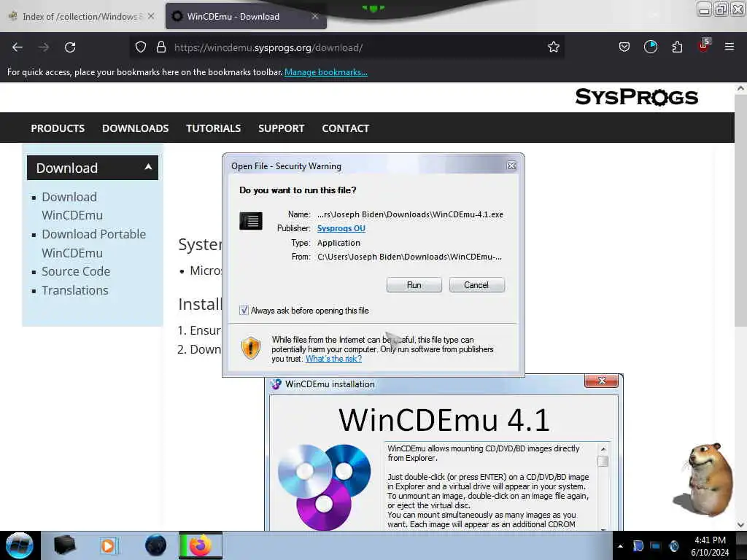Image resolution: width=747 pixels, height=560 pixels.
Task: Open the Download Portable WinCDEmu link
Action: (x=94, y=244)
